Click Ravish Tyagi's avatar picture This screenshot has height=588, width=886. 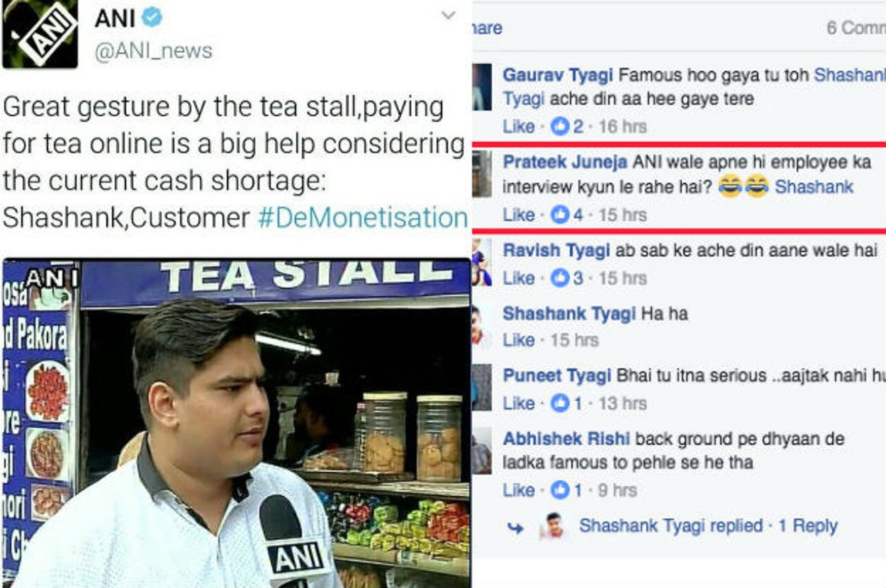click(x=481, y=261)
